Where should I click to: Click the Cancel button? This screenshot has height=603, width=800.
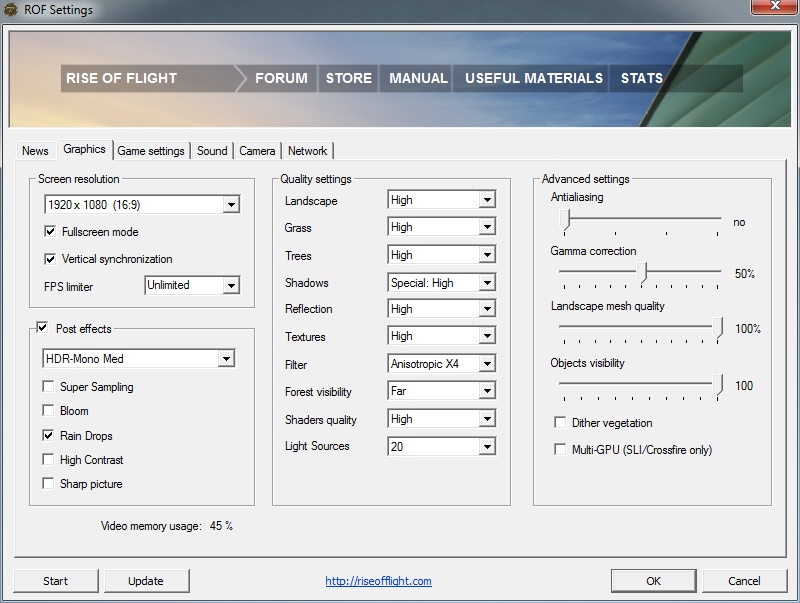pos(744,581)
